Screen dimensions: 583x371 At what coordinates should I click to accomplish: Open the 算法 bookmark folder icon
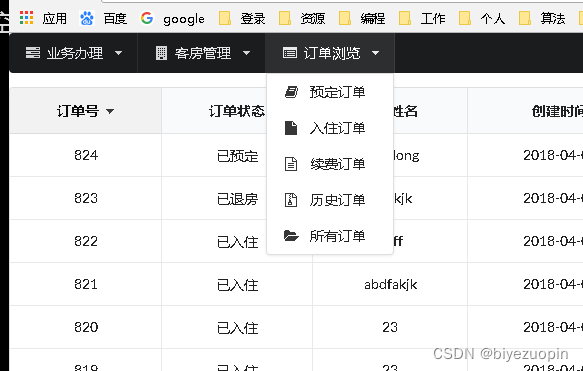tap(525, 18)
